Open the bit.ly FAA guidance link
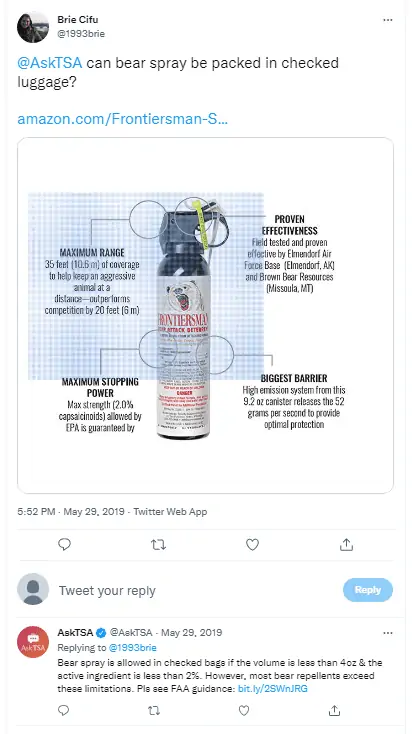 [272, 689]
